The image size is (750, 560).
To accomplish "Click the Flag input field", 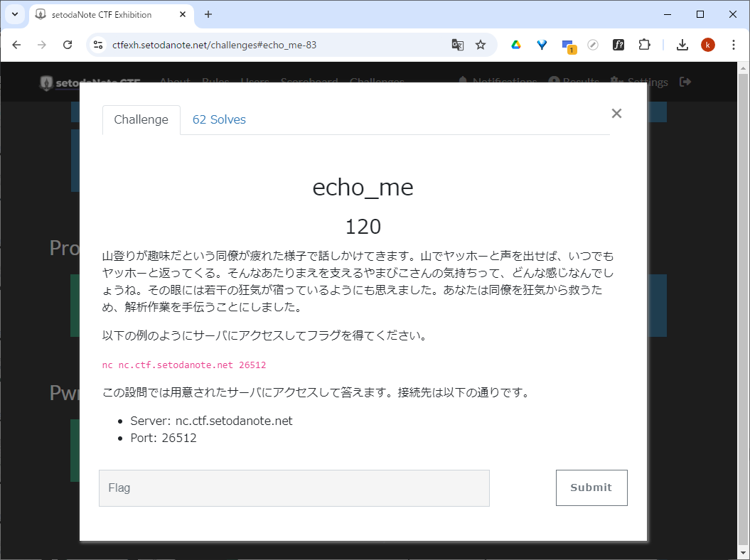I will coord(294,488).
